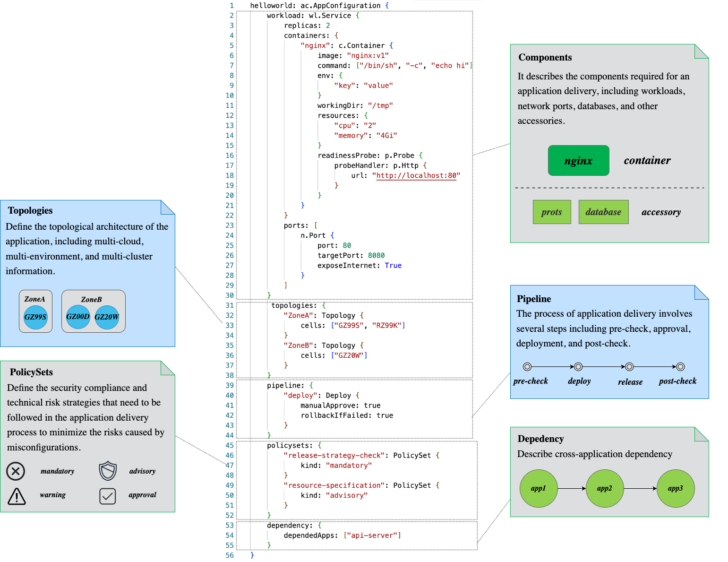
Task: Click the "deploy": Deploy code line
Action: pyautogui.click(x=321, y=395)
